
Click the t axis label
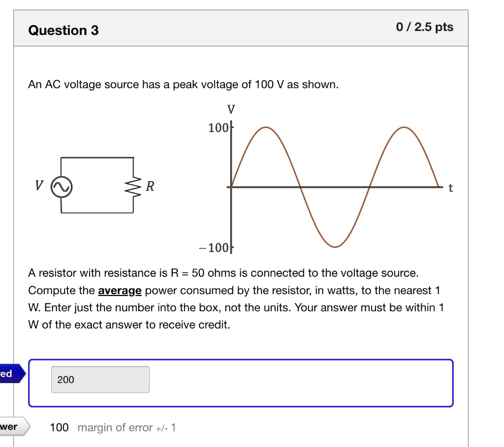tap(450, 188)
